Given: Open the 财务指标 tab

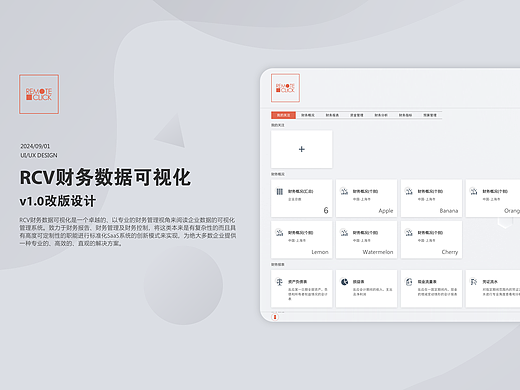Looking at the screenshot, I should (x=405, y=115).
